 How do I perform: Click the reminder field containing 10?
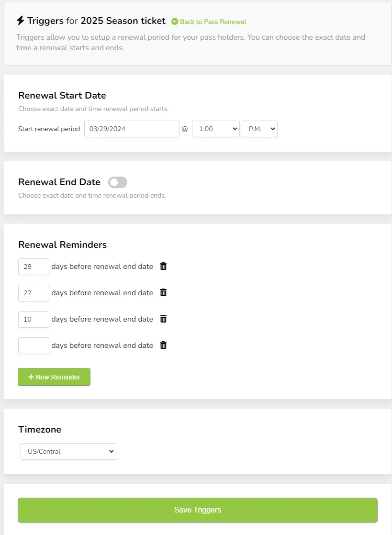click(34, 319)
